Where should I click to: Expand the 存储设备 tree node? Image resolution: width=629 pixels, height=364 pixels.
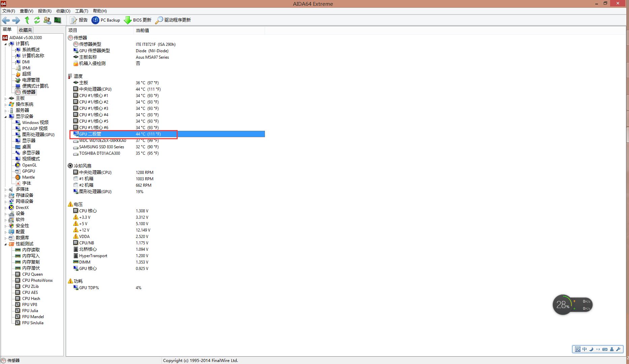coord(5,195)
